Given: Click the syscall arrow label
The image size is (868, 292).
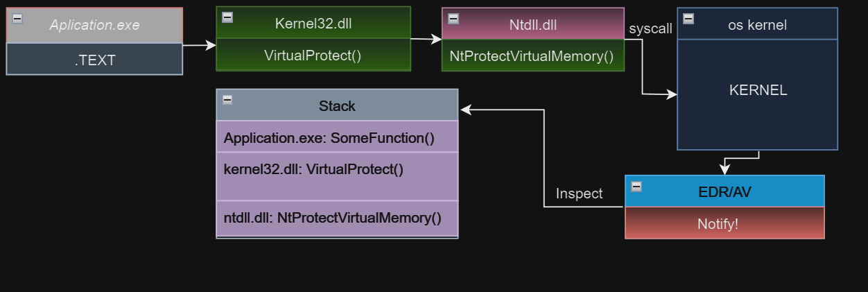Looking at the screenshot, I should click(650, 29).
